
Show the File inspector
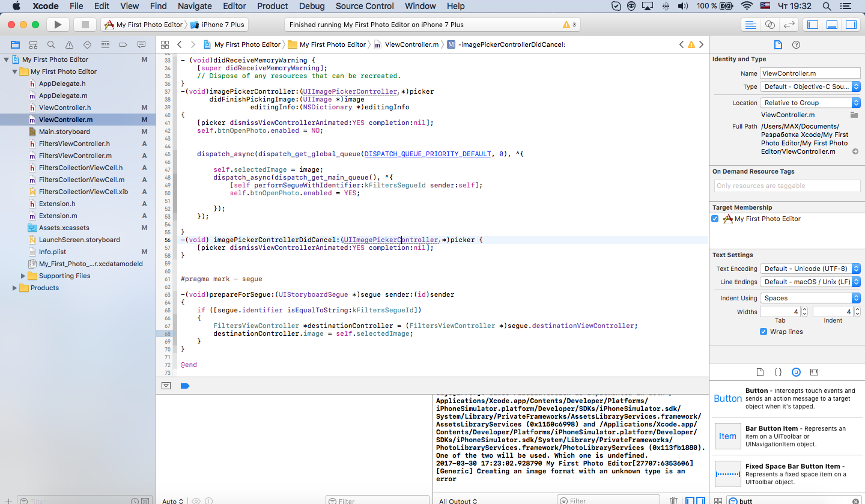tap(778, 45)
